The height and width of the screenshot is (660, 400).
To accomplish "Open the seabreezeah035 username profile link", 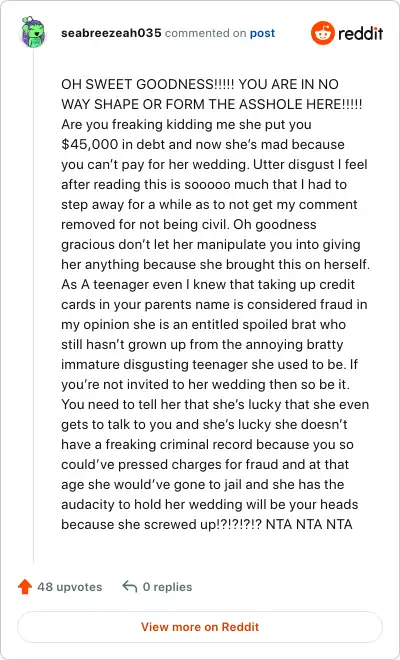I will [111, 33].
